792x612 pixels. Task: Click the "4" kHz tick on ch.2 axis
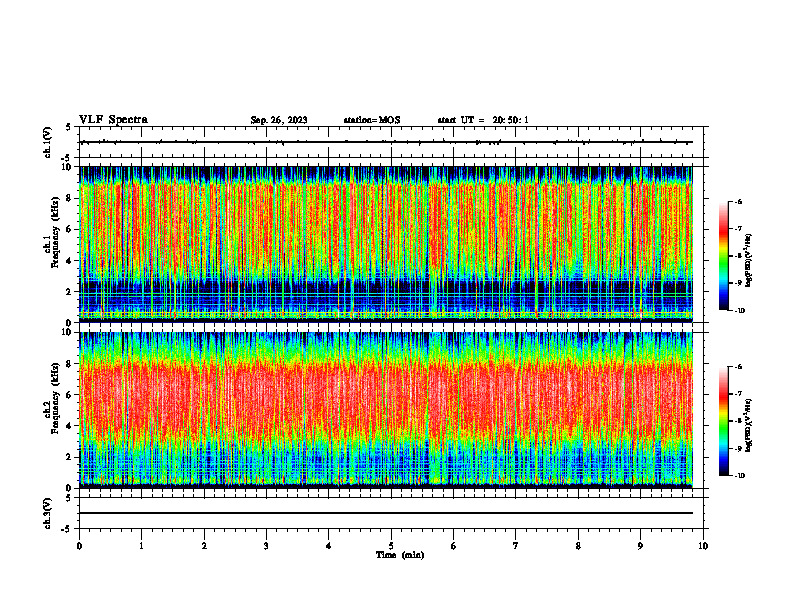(x=70, y=426)
